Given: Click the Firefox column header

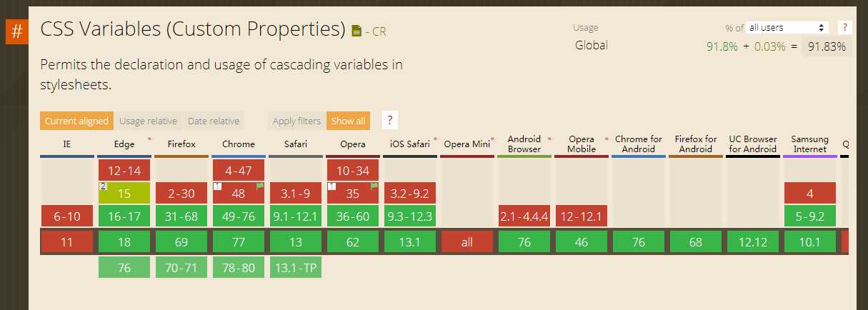Looking at the screenshot, I should tap(181, 144).
